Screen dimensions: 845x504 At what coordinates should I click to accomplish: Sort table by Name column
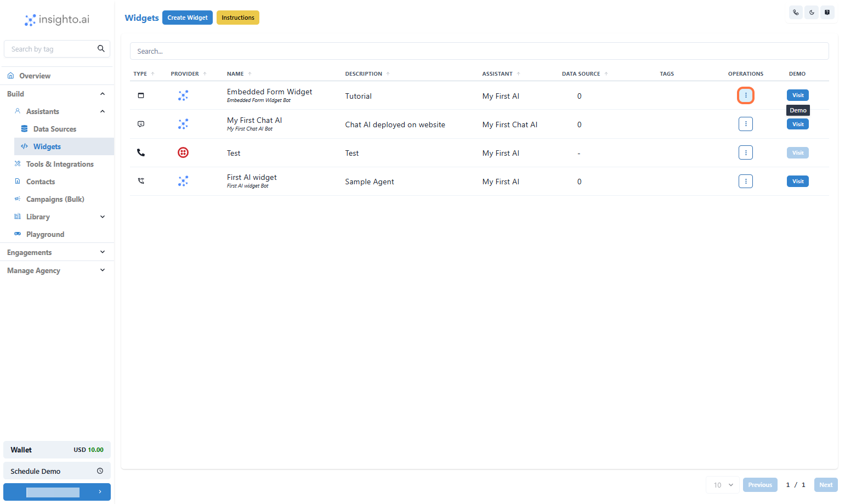click(x=239, y=73)
